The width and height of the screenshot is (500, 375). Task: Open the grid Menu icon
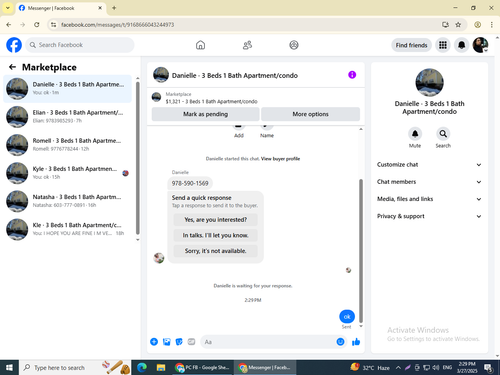click(x=443, y=45)
